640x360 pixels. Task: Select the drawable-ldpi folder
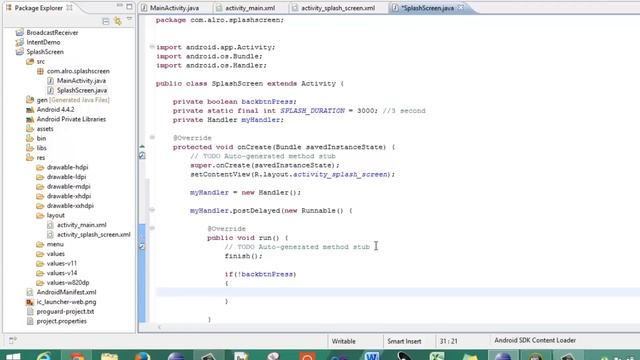point(66,177)
